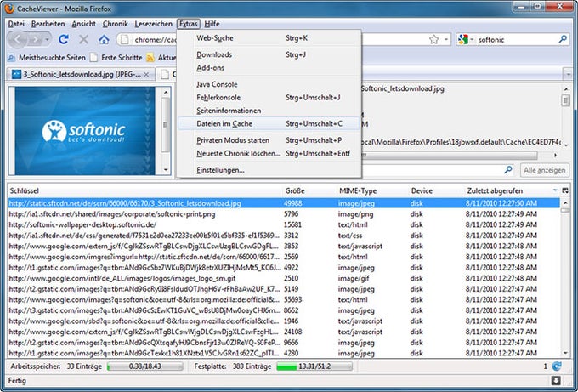Open Einstellungen from Extras menu
The width and height of the screenshot is (578, 392).
[269, 170]
